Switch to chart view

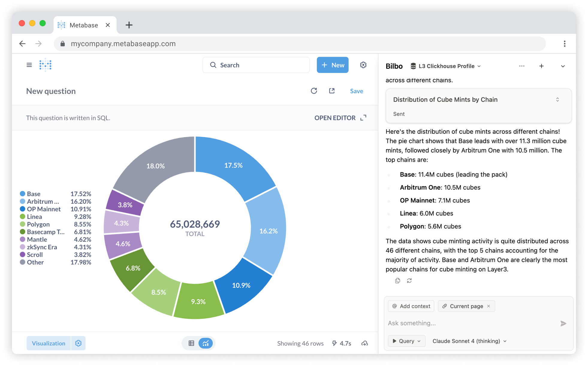point(206,343)
